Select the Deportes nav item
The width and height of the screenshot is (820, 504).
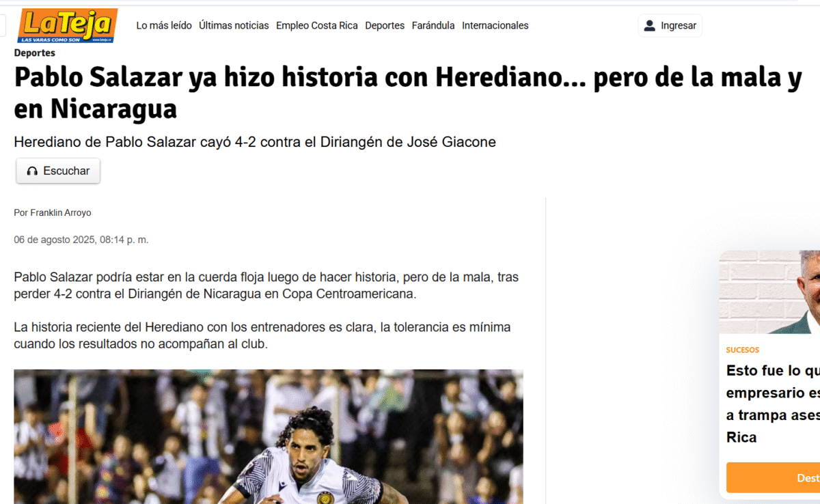coord(385,25)
